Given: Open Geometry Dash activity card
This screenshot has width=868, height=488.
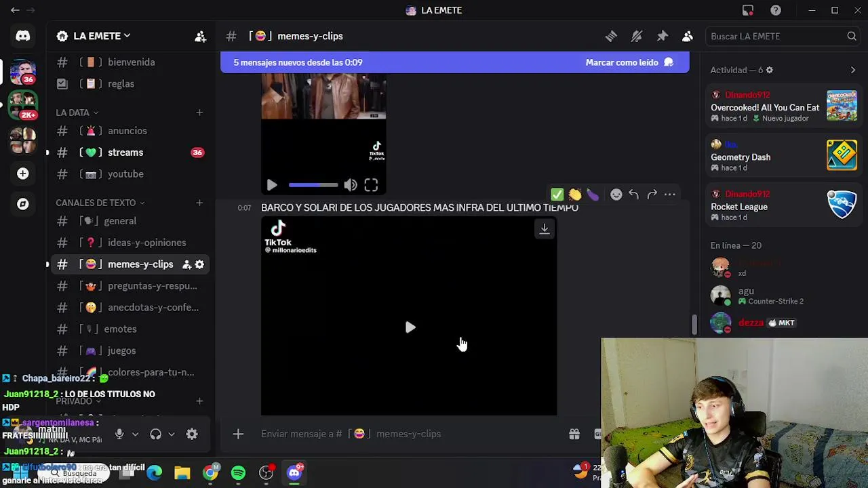Looking at the screenshot, I should coord(783,156).
